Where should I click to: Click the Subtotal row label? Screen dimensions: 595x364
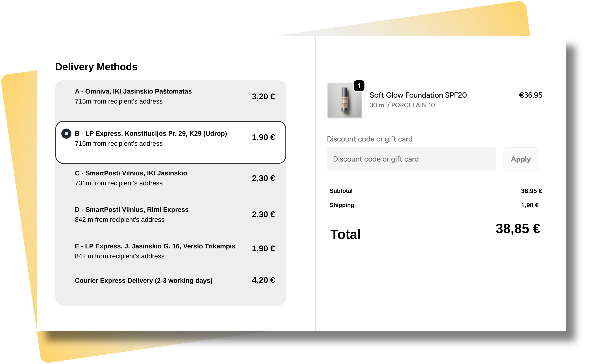click(x=341, y=191)
